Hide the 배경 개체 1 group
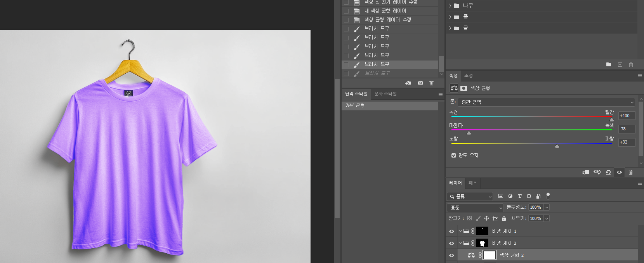This screenshot has width=644, height=263. [451, 231]
